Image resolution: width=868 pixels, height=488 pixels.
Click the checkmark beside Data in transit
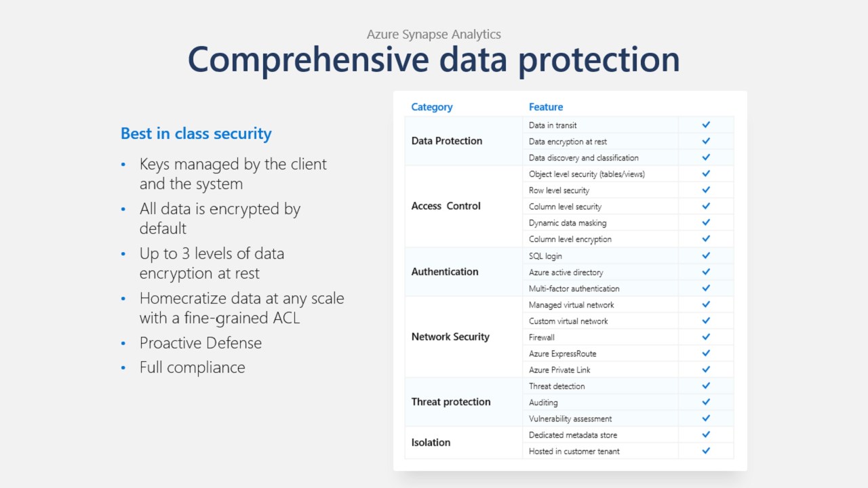[x=706, y=125]
